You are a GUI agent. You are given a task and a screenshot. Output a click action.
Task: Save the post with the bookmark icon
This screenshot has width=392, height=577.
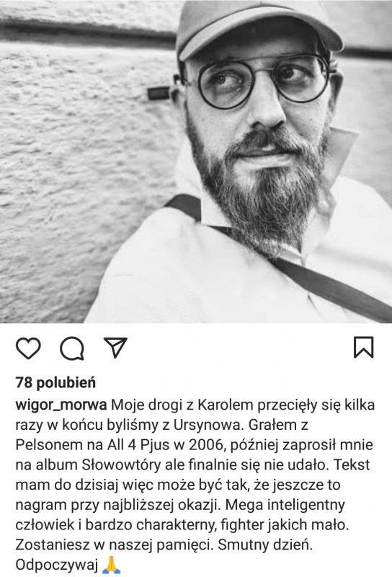coord(363,347)
